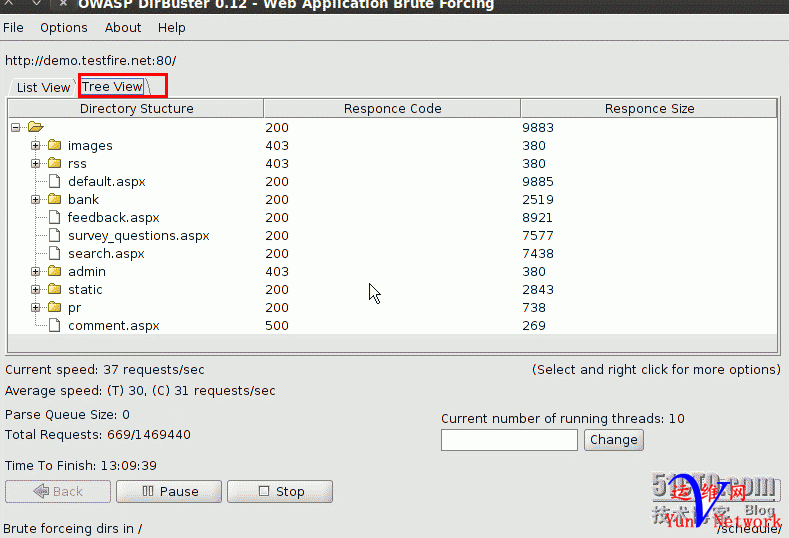Screen dimensions: 789x538
Task: Expand the pr folder node
Action: coord(35,308)
